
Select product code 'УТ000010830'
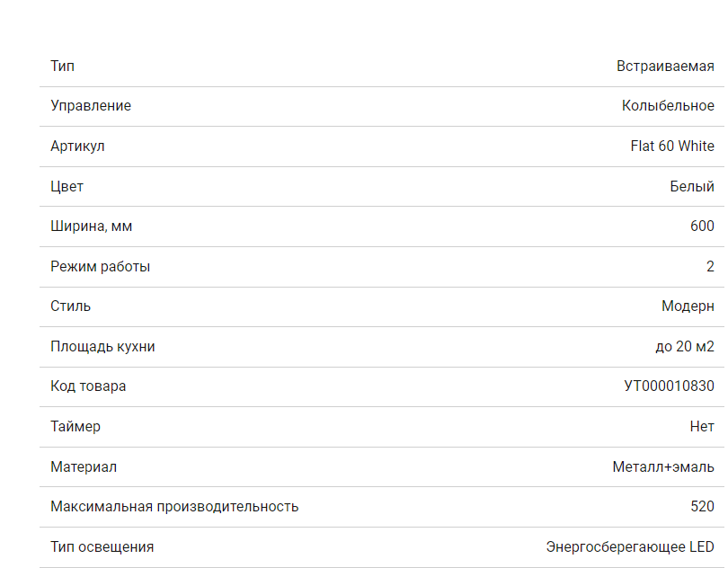669,386
